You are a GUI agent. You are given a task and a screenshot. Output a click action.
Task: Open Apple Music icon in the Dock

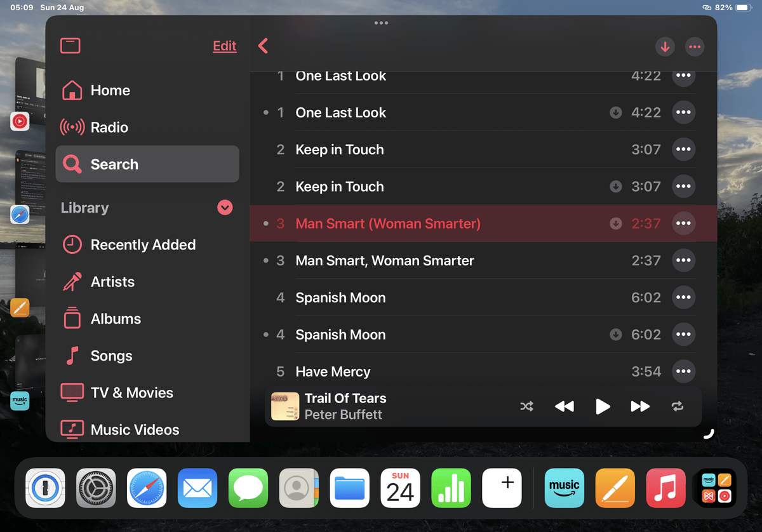(666, 488)
